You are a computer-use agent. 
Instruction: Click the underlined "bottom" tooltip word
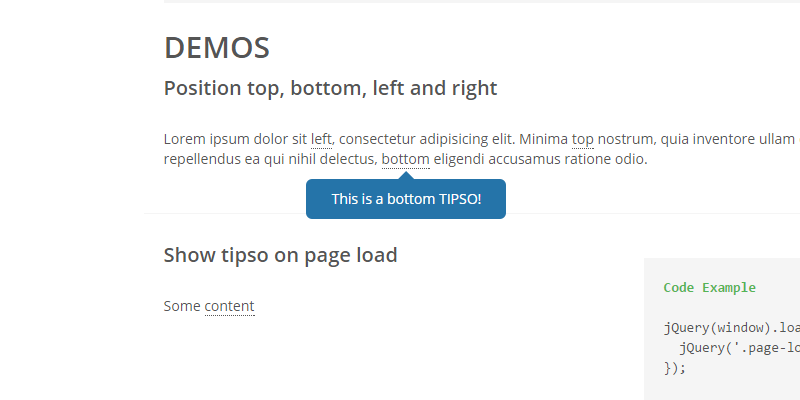coord(405,159)
